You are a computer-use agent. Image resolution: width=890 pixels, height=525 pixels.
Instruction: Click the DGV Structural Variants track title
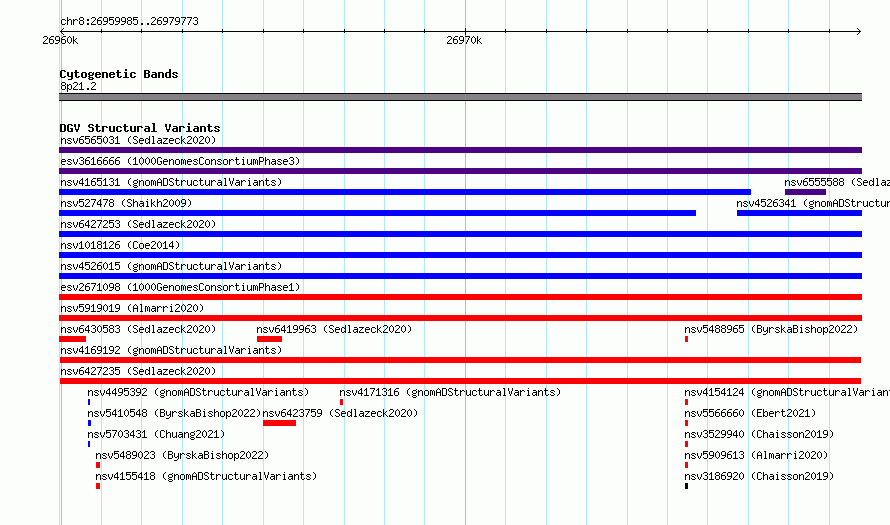[x=140, y=128]
